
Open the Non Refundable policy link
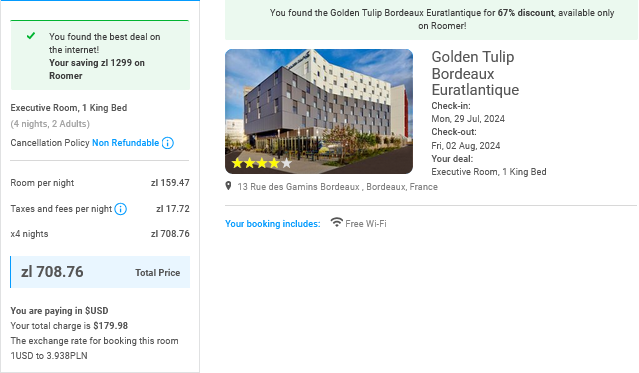(126, 143)
